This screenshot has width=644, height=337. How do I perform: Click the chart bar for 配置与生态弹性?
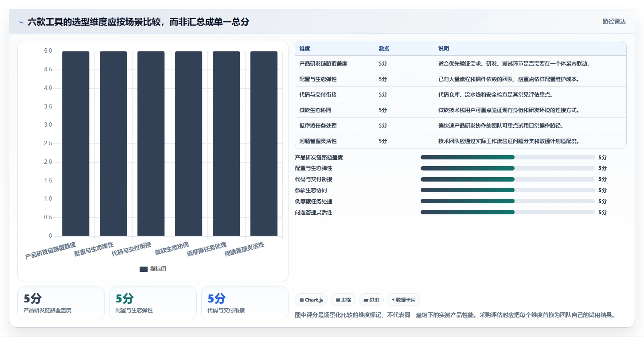coord(113,143)
